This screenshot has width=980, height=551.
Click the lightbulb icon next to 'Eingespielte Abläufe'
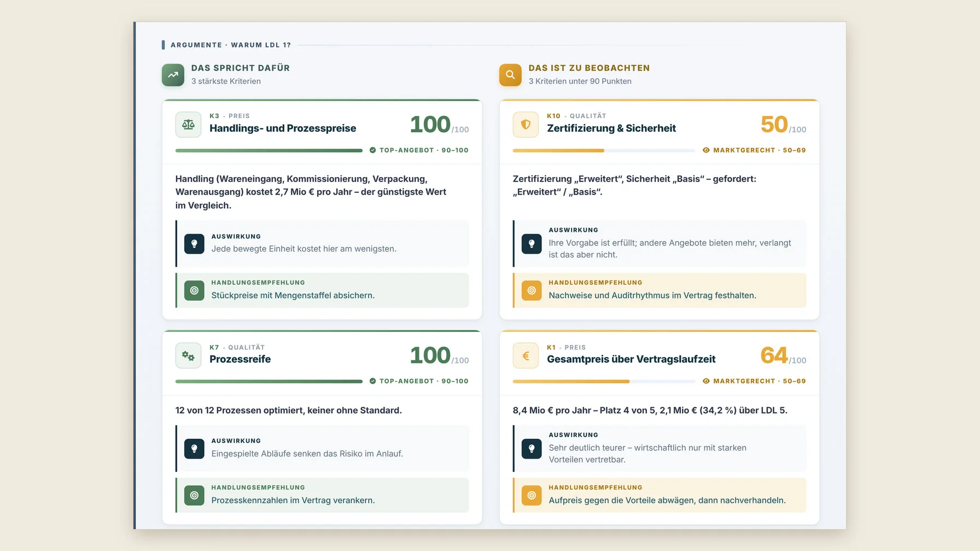[194, 448]
